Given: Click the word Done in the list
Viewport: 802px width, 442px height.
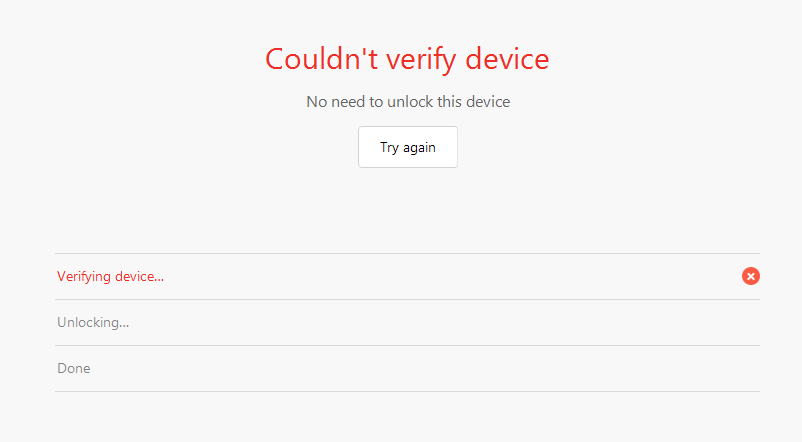Looking at the screenshot, I should pos(74,368).
